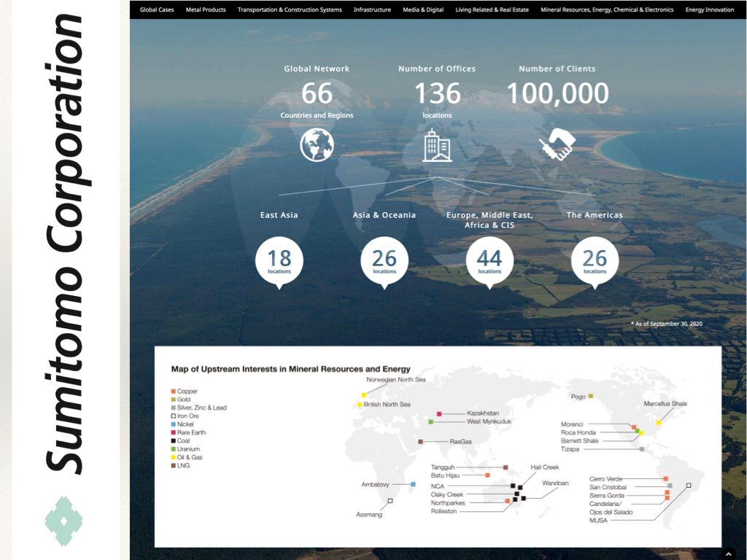The image size is (747, 560).
Task: Click the Oaky Creek label
Action: 447,495
